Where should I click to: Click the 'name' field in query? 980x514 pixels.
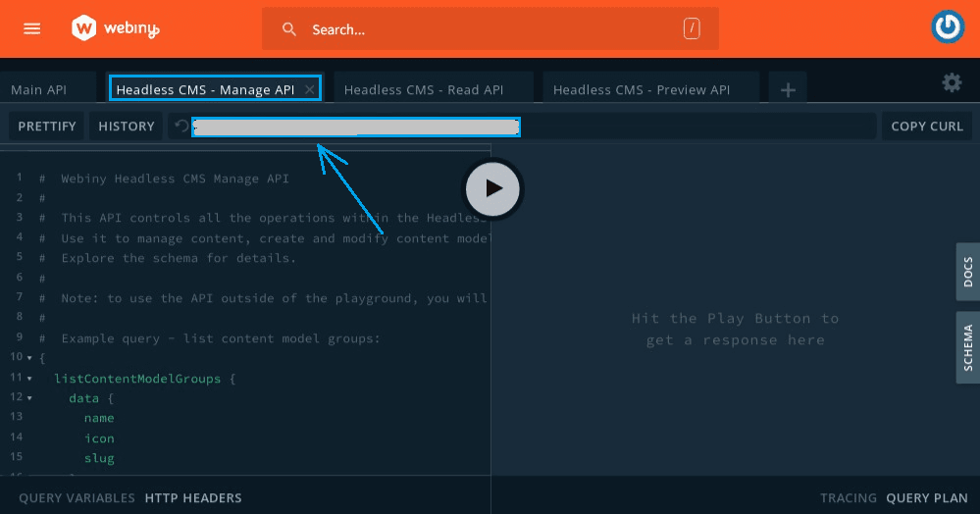[99, 418]
